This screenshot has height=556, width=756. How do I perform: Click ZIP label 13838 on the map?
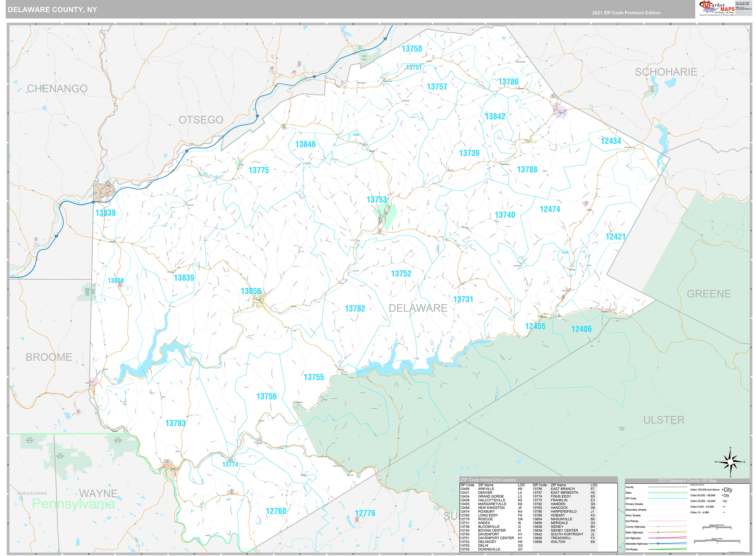click(105, 213)
